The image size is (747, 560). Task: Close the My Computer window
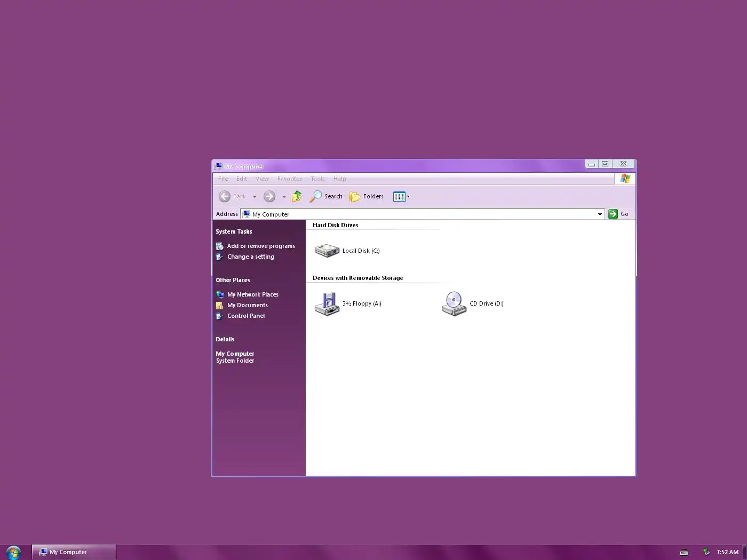point(623,164)
